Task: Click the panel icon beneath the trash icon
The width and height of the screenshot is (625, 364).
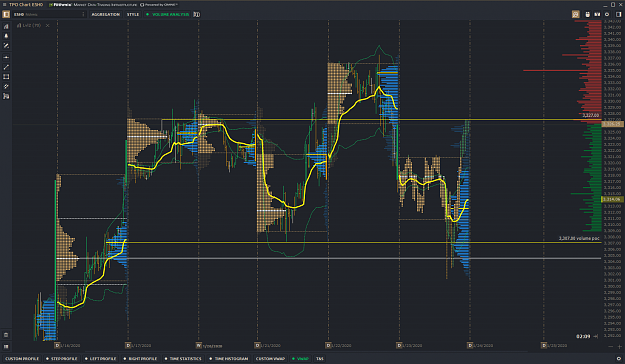Action: coord(6,346)
